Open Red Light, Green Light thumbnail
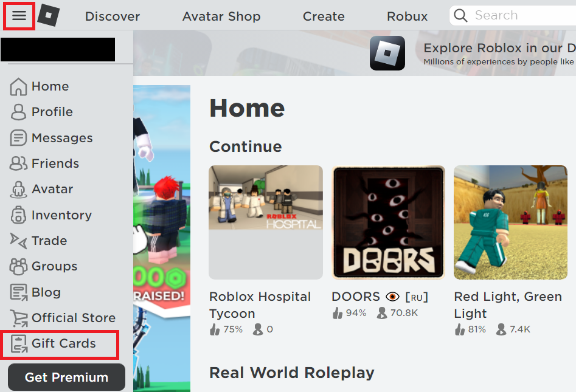The image size is (576, 392). tap(510, 222)
